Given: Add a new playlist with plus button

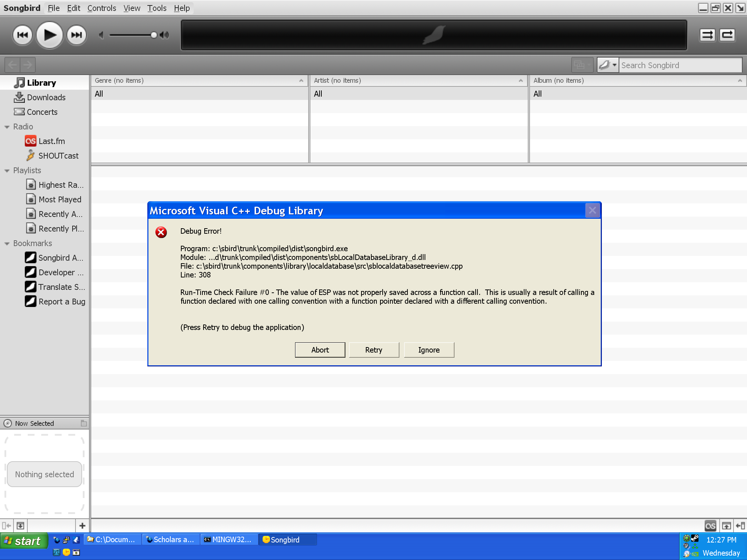Looking at the screenshot, I should (82, 526).
